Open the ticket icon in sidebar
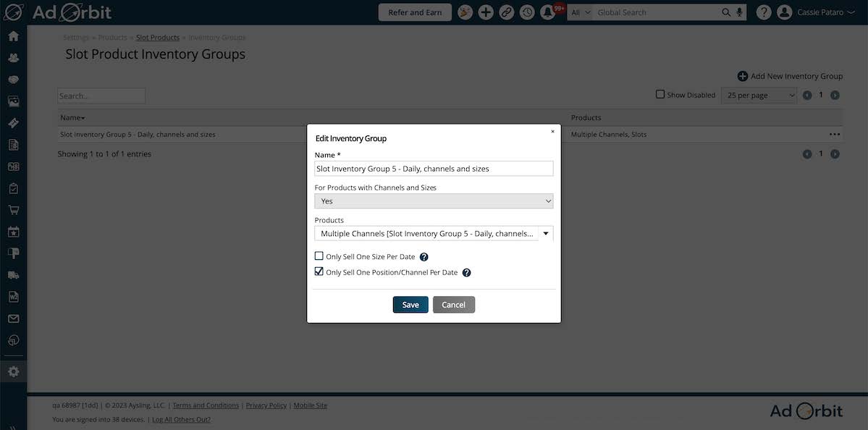This screenshot has width=868, height=430. point(13,123)
